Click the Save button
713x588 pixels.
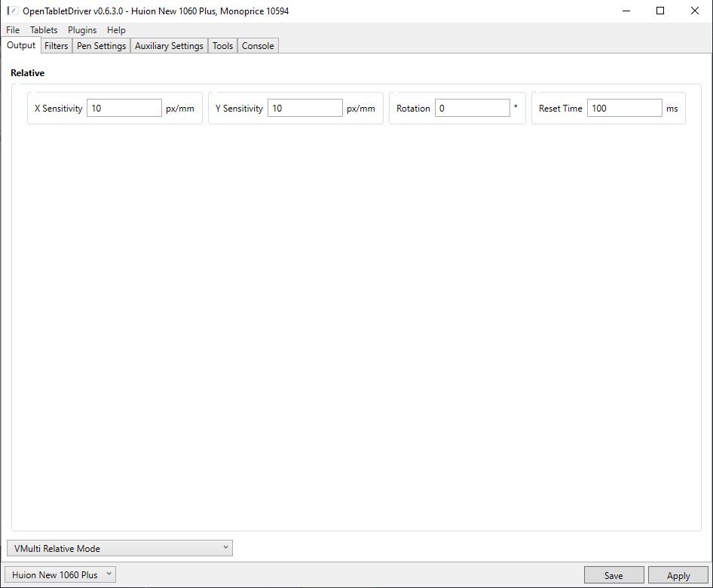(x=614, y=574)
